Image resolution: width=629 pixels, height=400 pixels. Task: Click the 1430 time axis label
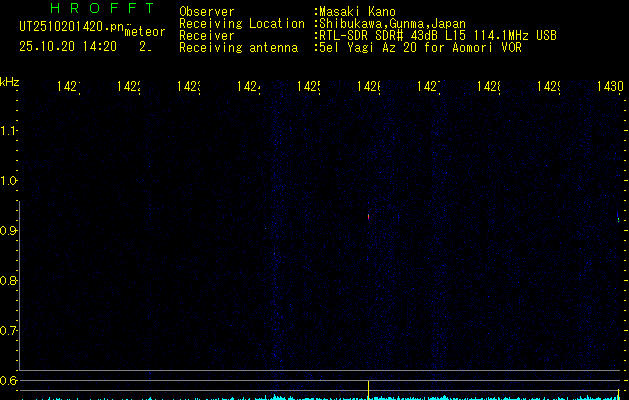[610, 86]
